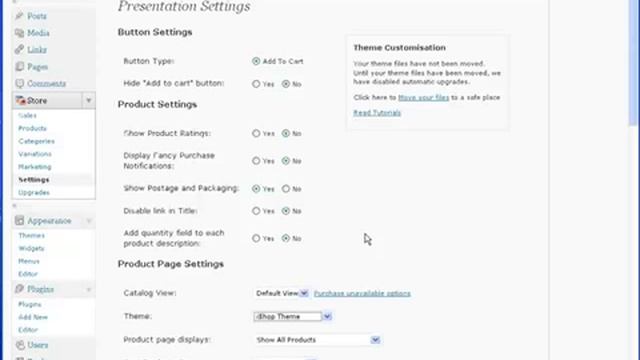Open Links in the admin menu
The width and height of the screenshot is (640, 360).
pyautogui.click(x=37, y=50)
